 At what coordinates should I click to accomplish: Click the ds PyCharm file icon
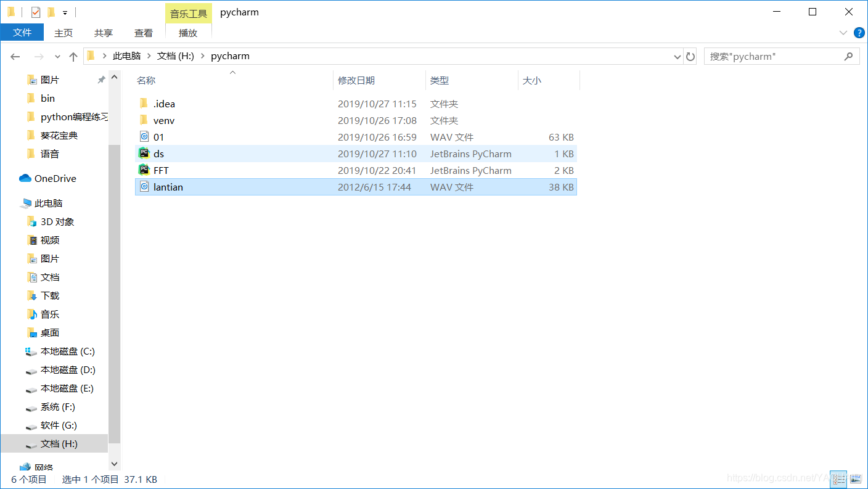click(144, 154)
